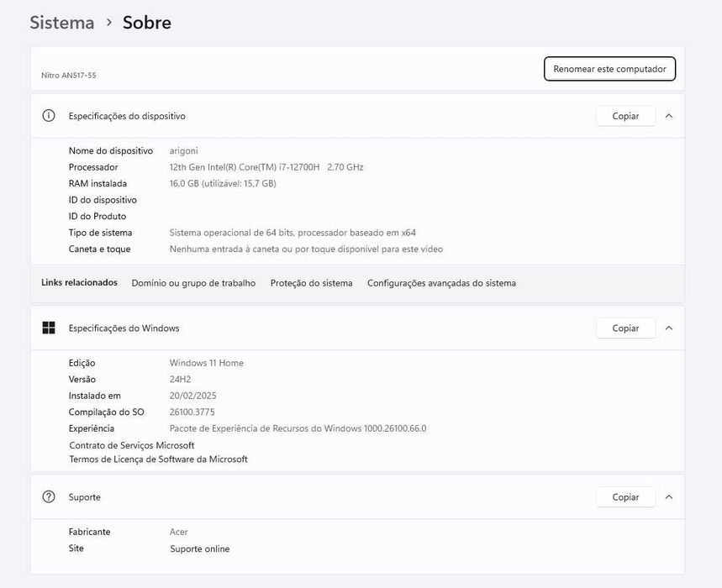This screenshot has width=722, height=588.
Task: Click the Fabricante label
Action: [x=89, y=532]
